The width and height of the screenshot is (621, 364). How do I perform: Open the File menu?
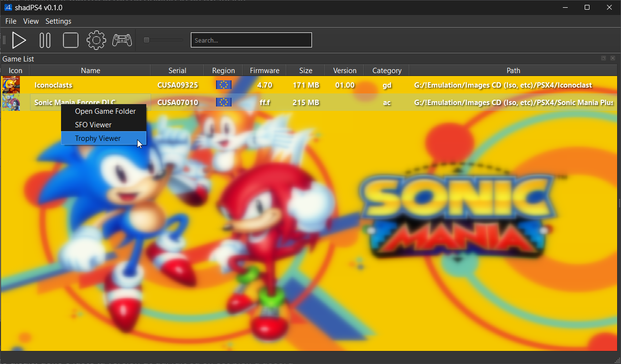tap(11, 21)
